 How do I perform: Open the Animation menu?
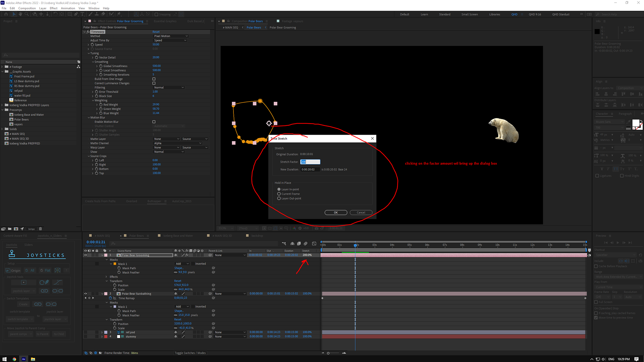68,8
